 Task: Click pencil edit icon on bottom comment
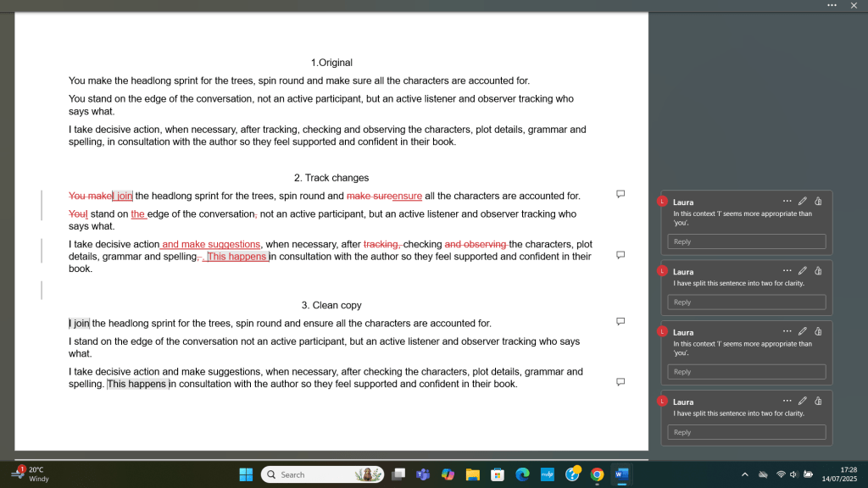pyautogui.click(x=803, y=401)
